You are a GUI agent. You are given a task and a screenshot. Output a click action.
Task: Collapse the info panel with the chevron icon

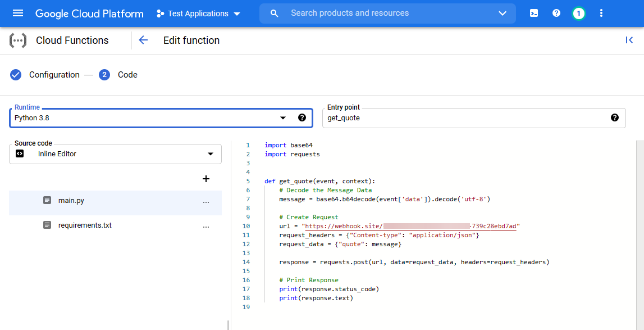[629, 39]
